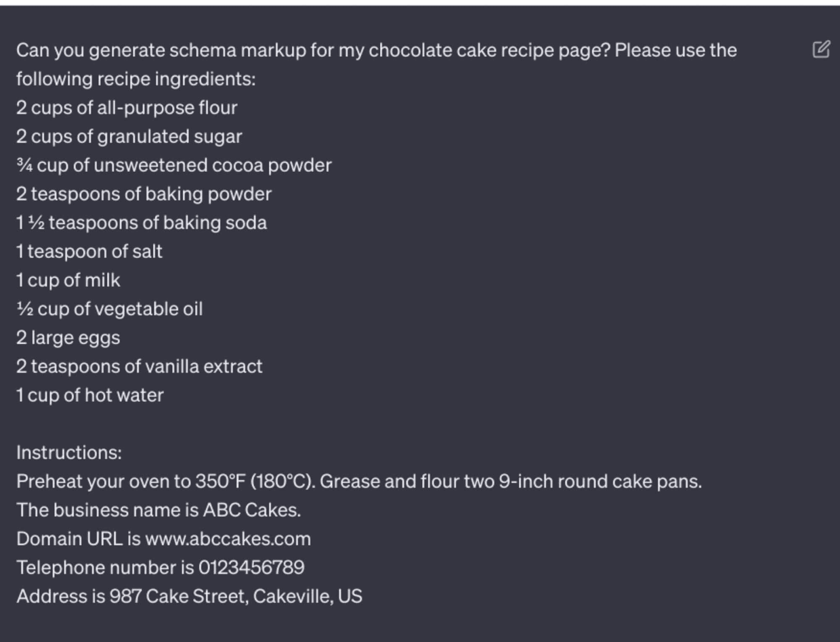Viewport: 840px width, 642px height.
Task: Click the '1 cup of hot water' line
Action: pos(90,395)
